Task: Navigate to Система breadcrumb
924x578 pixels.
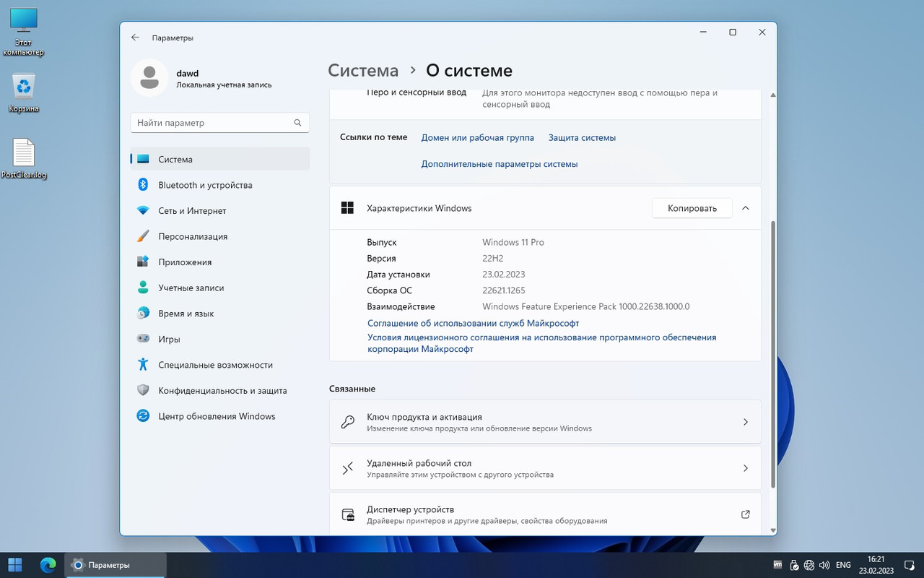Action: pos(363,70)
